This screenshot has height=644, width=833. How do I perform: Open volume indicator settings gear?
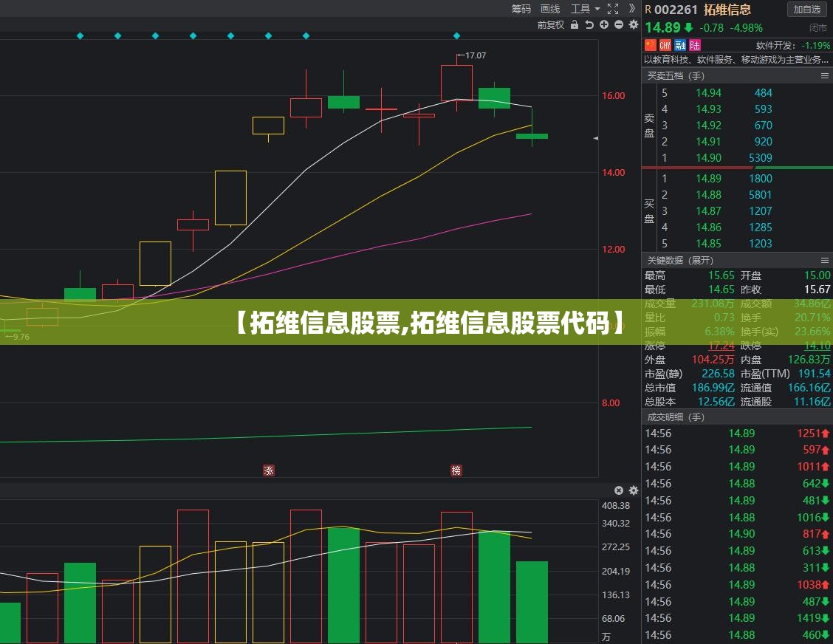[x=634, y=490]
